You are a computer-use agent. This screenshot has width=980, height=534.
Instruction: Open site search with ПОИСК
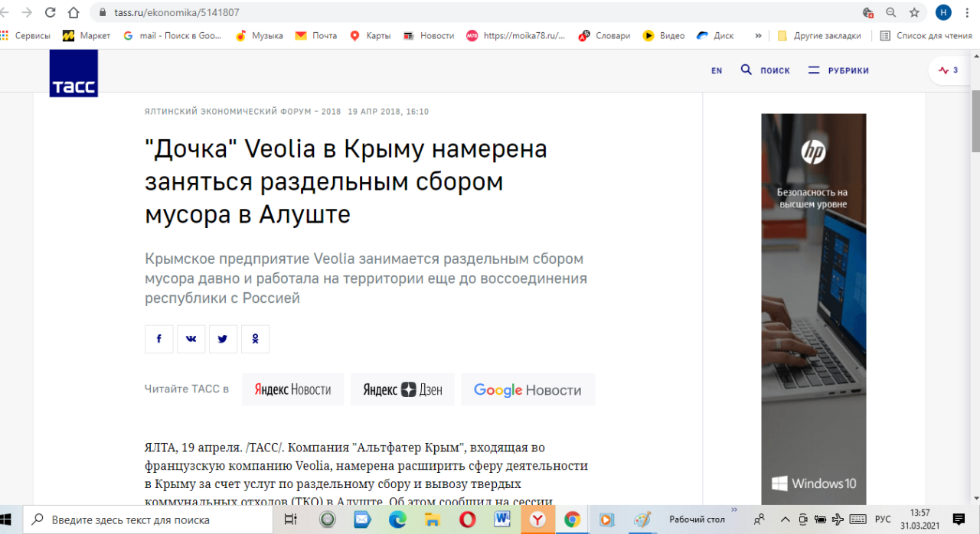click(765, 70)
